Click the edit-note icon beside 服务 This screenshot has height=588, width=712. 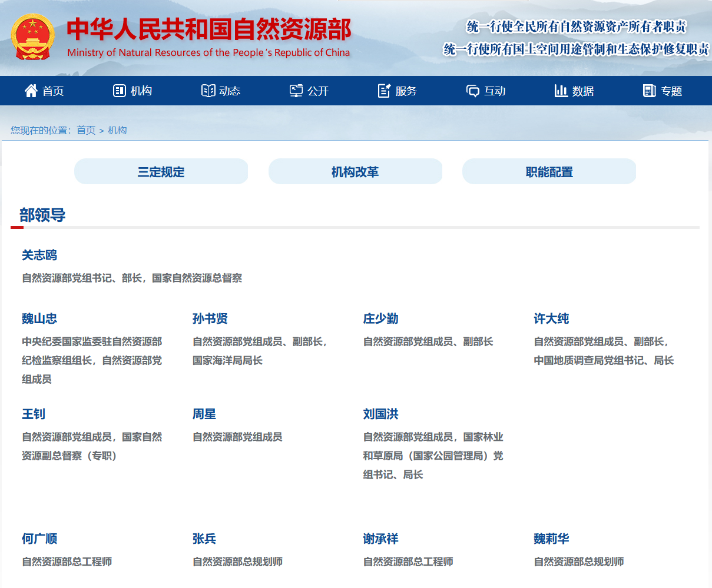pos(385,91)
